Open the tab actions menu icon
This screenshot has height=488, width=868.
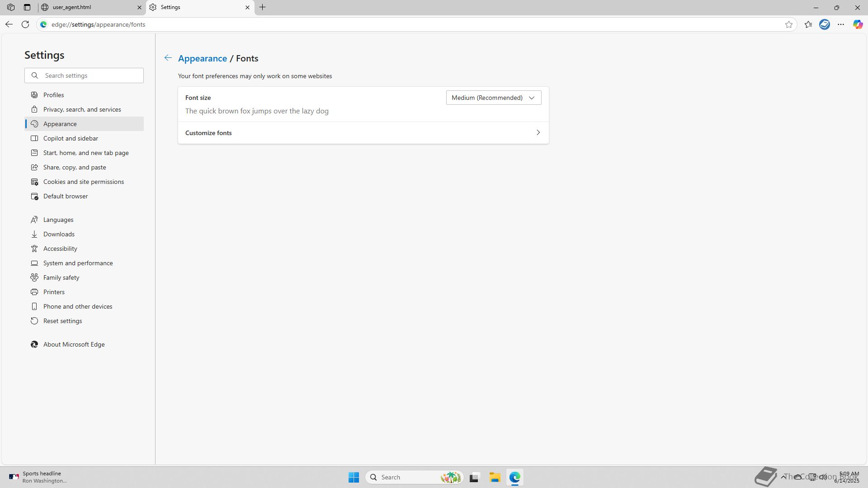click(27, 7)
